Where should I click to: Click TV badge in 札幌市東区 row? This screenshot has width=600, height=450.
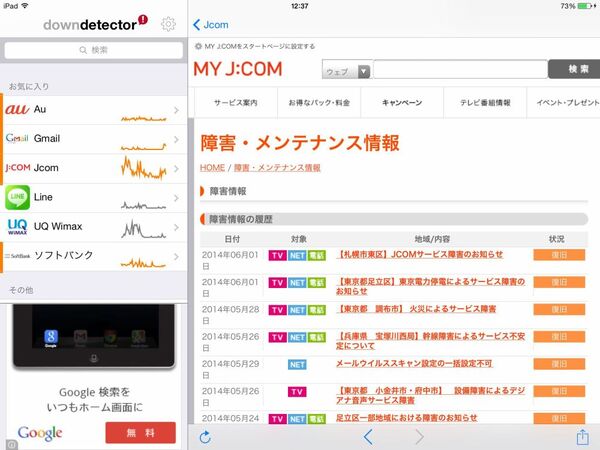[277, 256]
